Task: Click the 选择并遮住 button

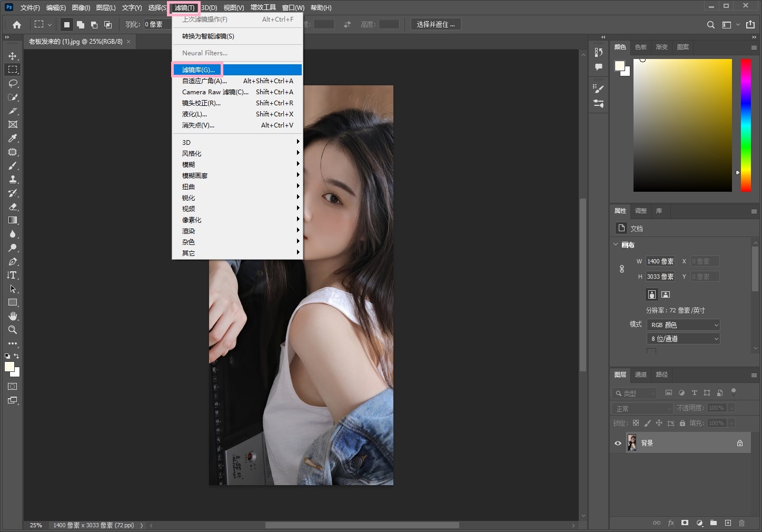Action: [436, 24]
